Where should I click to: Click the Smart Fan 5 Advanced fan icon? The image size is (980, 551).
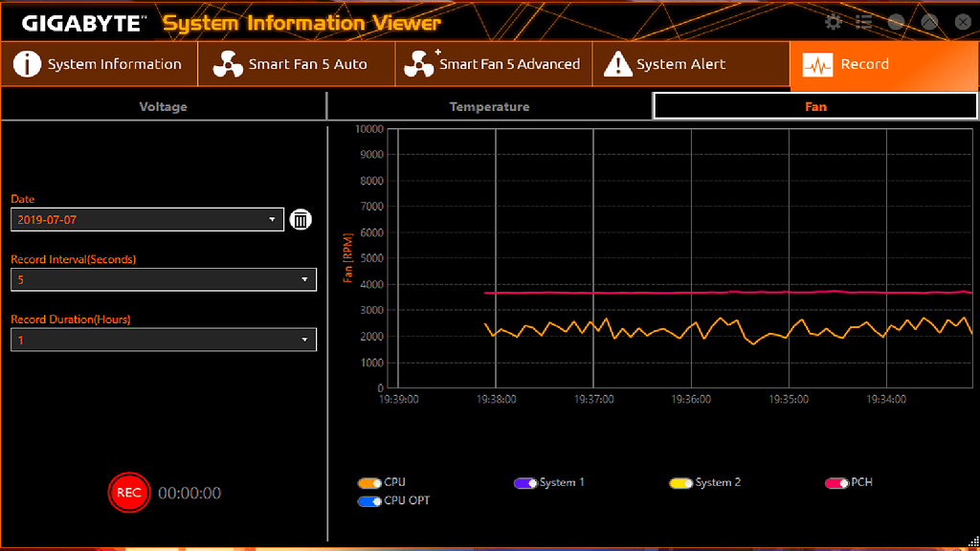click(x=419, y=64)
